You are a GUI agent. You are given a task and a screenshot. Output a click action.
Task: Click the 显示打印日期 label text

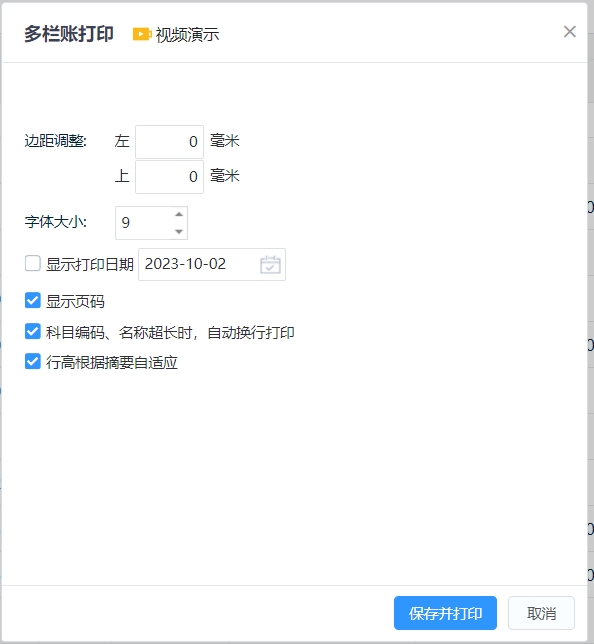(x=90, y=264)
